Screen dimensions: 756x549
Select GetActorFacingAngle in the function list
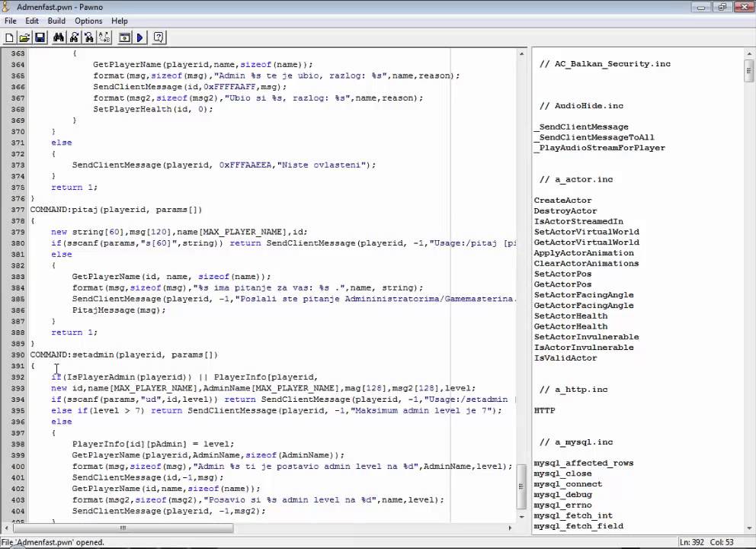[x=584, y=305]
